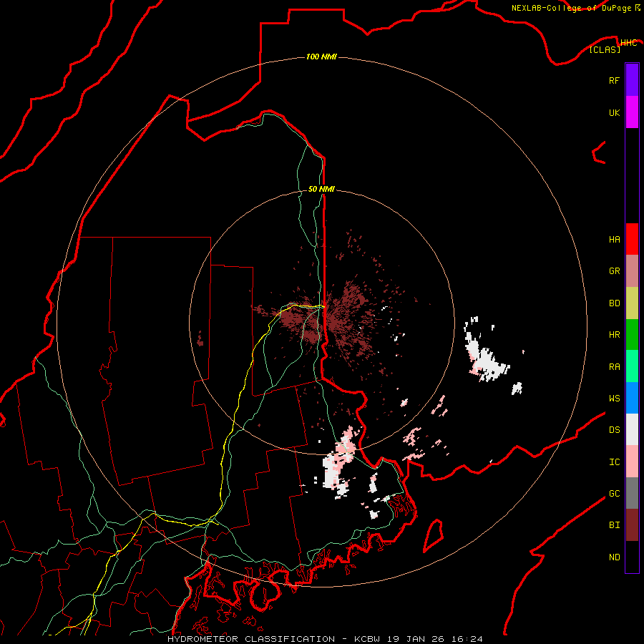Select the GC gray legend swatch
Screen dimensions: 644x644
[x=632, y=493]
